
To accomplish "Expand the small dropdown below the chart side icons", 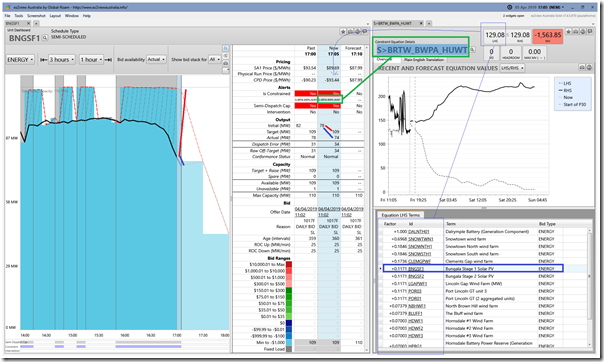I will coord(226,70).
